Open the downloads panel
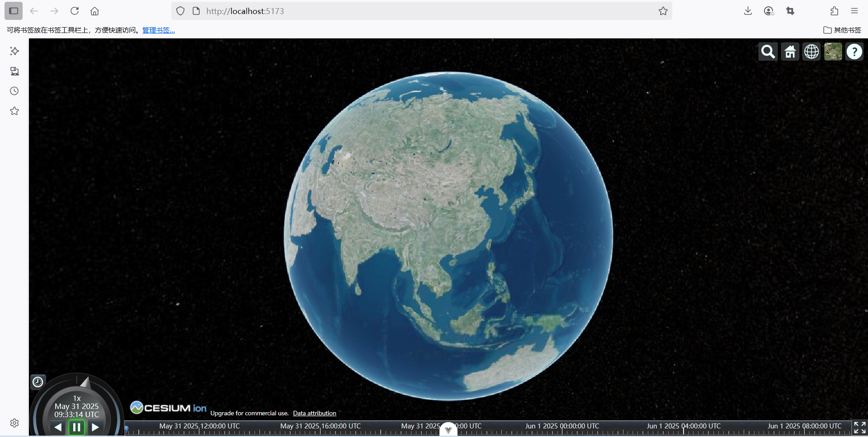This screenshot has width=868, height=437. [x=748, y=11]
